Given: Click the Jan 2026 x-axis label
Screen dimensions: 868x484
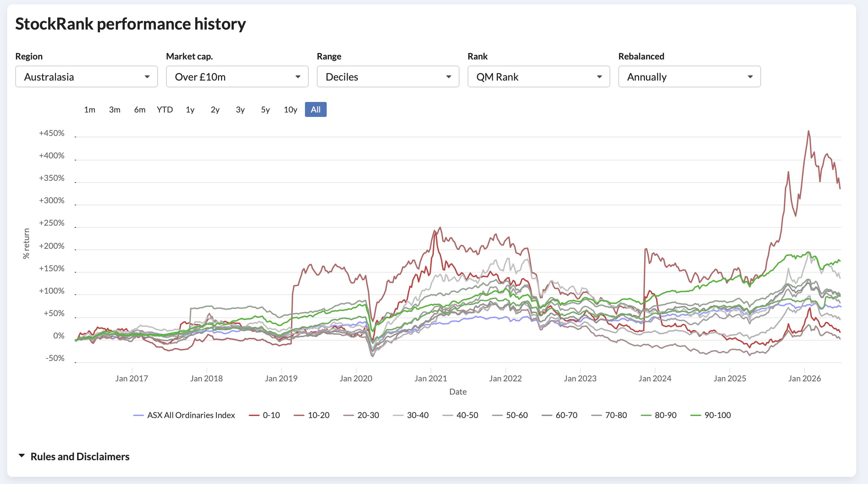Looking at the screenshot, I should click(804, 378).
